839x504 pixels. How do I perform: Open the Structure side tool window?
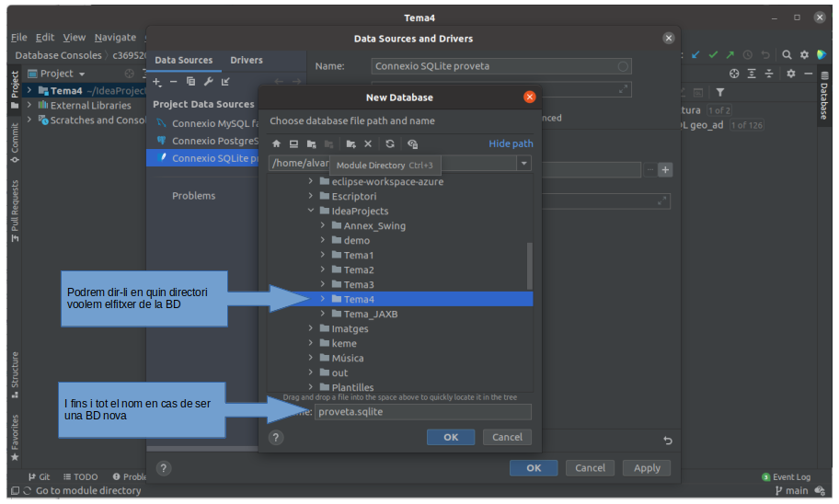point(15,374)
